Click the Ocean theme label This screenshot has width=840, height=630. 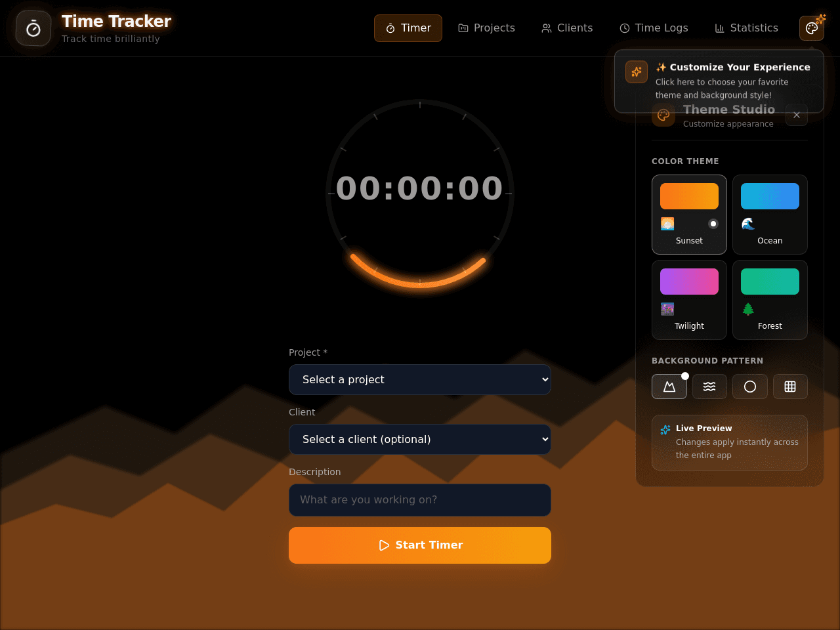(770, 241)
